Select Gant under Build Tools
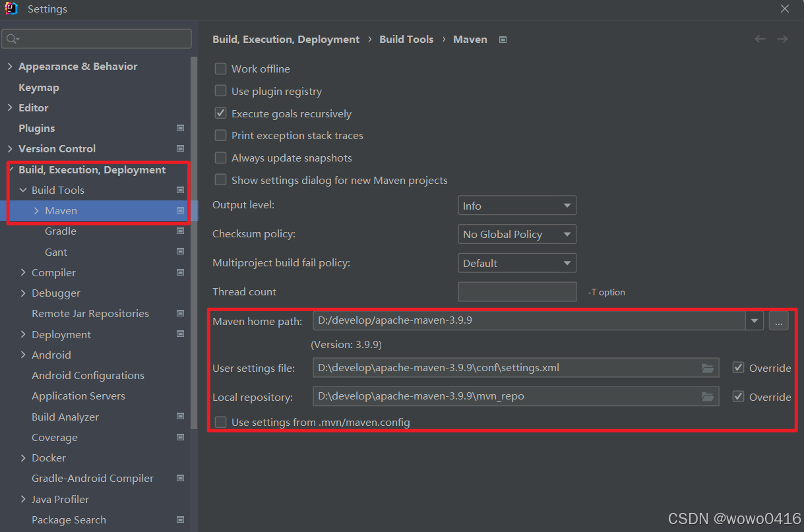 point(56,252)
